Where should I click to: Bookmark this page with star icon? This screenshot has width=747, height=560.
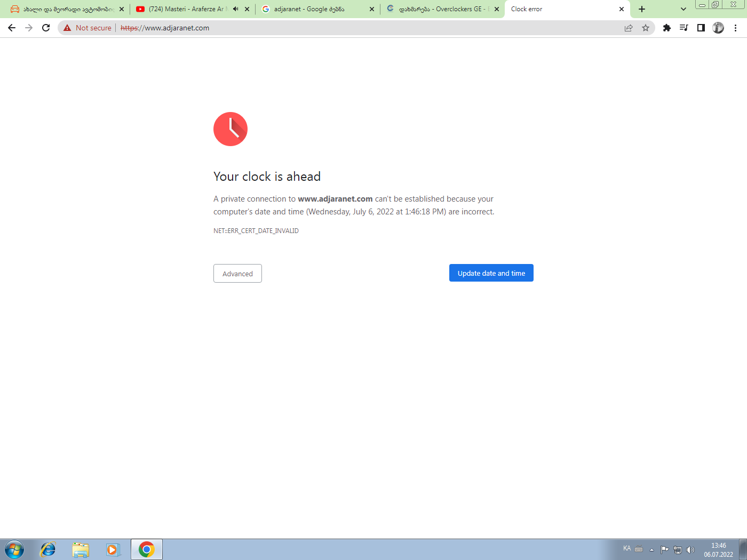point(646,28)
